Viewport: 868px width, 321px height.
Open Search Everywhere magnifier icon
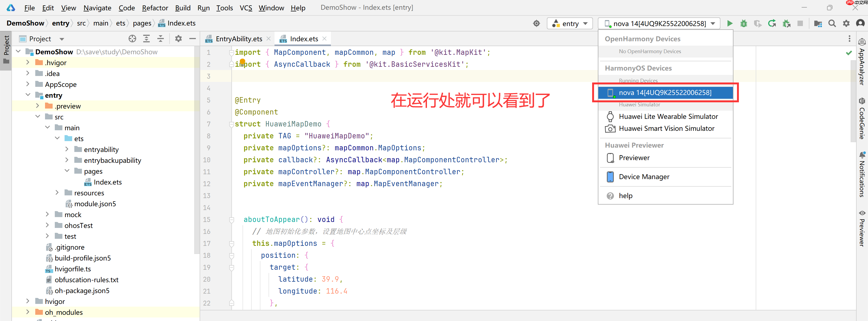(832, 23)
